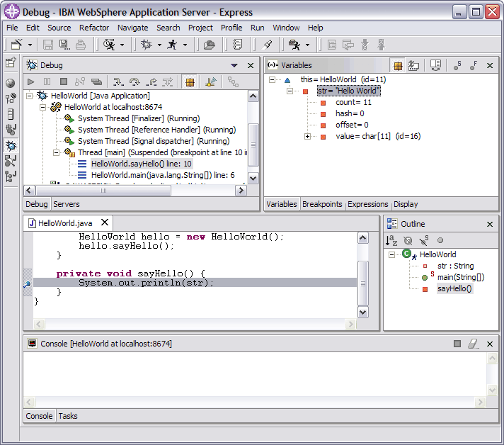Collapse the str= "Hello World" variable node
This screenshot has width=504, height=445.
click(290, 91)
